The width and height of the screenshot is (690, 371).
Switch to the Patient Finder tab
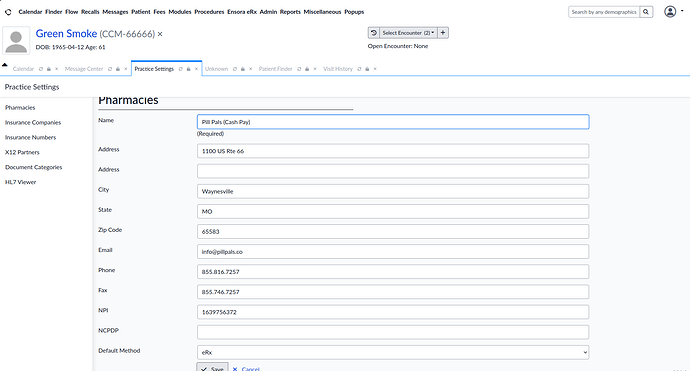point(275,69)
